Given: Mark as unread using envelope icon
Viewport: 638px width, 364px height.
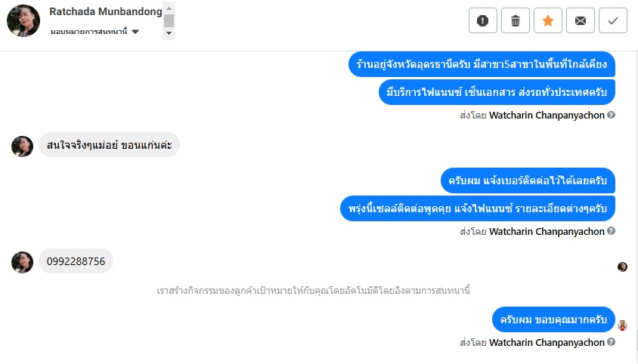Looking at the screenshot, I should [581, 21].
